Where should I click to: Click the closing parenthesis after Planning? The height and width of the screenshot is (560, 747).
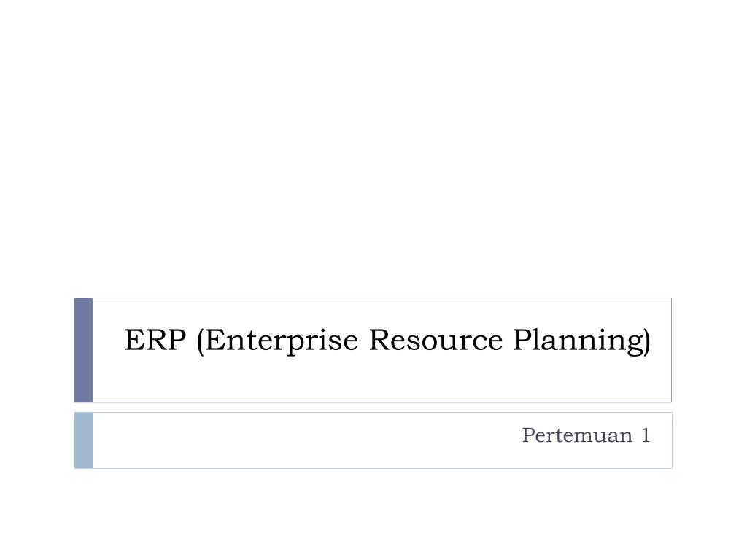pos(647,341)
